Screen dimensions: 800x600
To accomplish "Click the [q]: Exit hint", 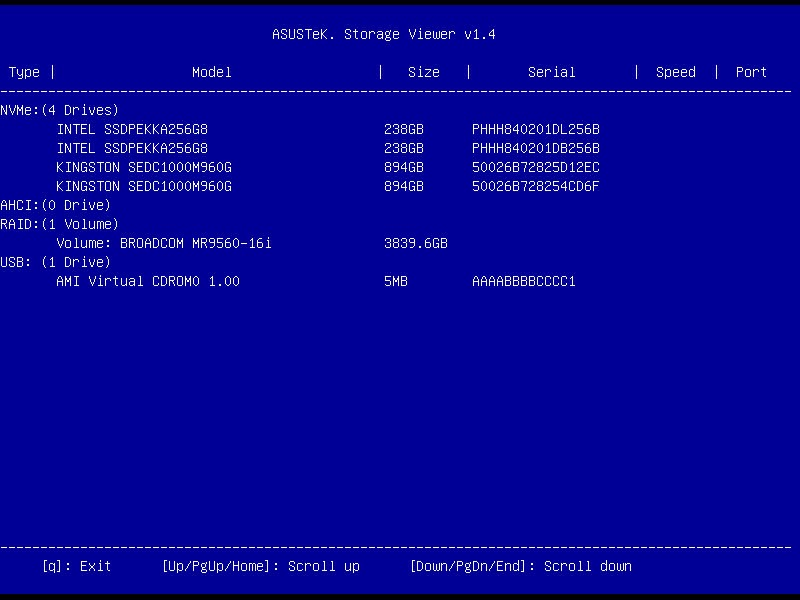I will tap(77, 566).
